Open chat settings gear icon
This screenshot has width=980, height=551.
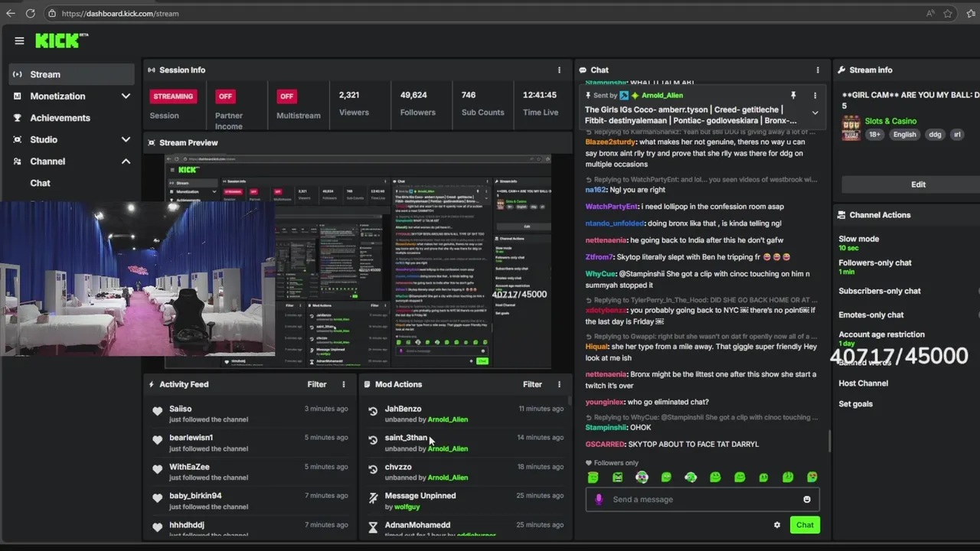click(777, 525)
